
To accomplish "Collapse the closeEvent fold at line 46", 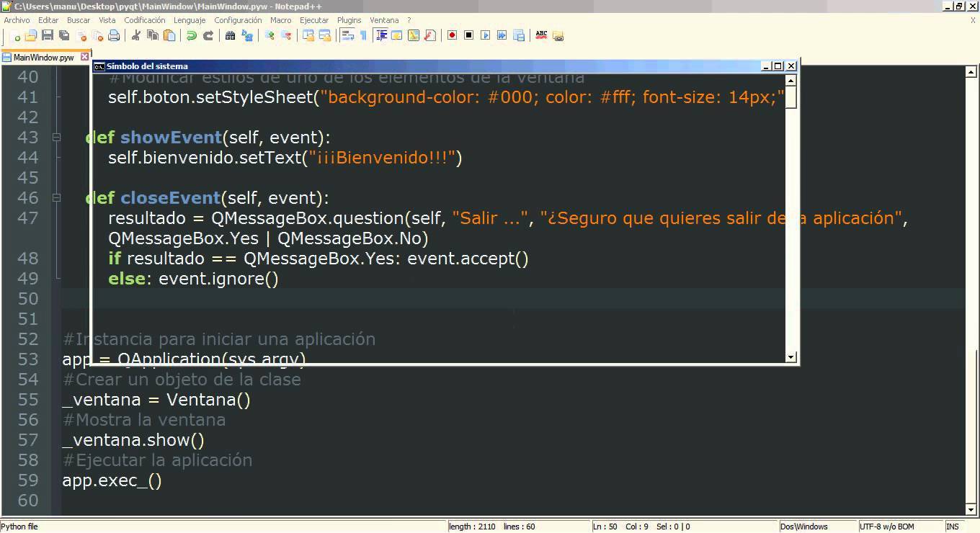I will tap(56, 197).
